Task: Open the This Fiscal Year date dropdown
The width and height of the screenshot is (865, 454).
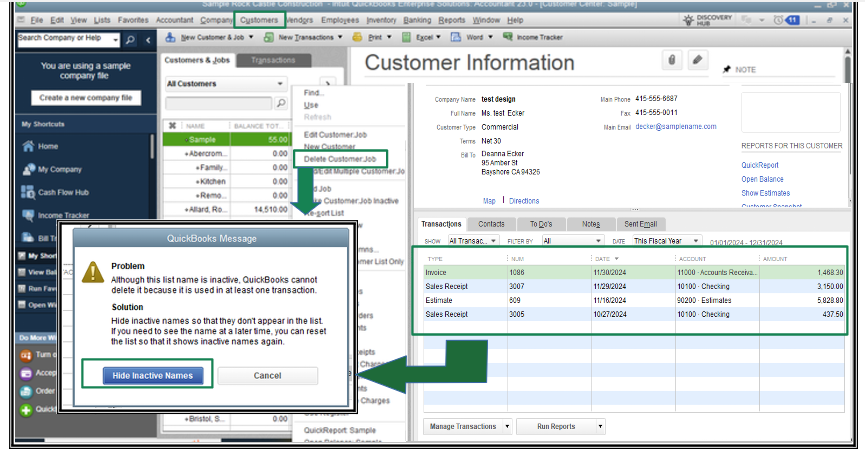Action: click(698, 241)
